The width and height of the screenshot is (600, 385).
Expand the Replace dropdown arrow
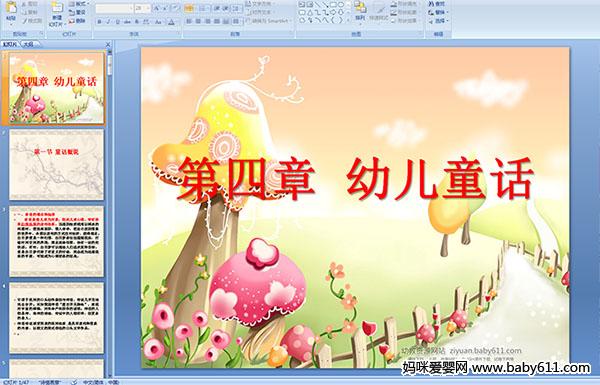(447, 12)
